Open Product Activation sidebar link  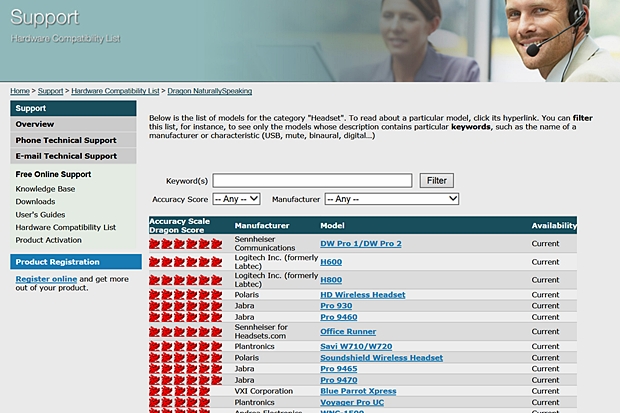pyautogui.click(x=48, y=240)
